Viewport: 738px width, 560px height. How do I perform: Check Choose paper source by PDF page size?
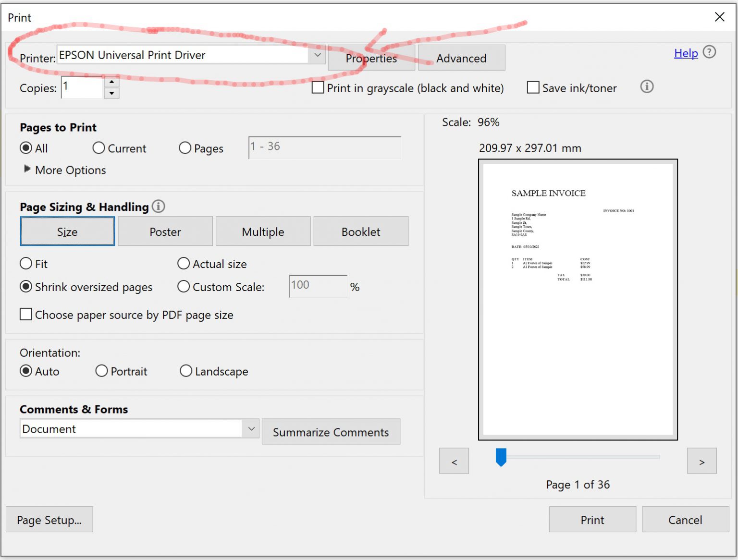tap(26, 314)
